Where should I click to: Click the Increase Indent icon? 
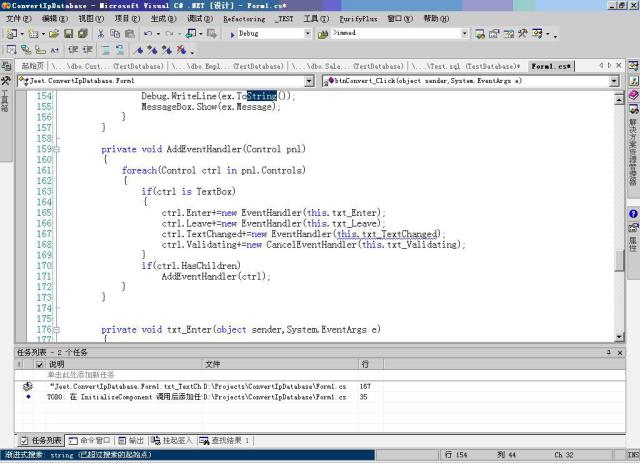[x=88, y=50]
